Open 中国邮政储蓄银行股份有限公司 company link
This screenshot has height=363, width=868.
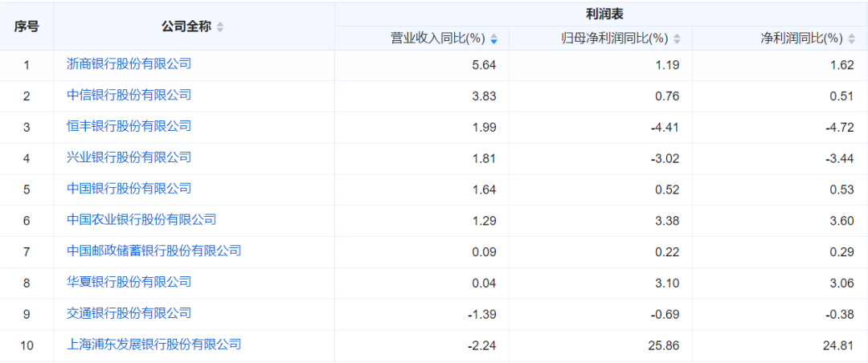(154, 251)
